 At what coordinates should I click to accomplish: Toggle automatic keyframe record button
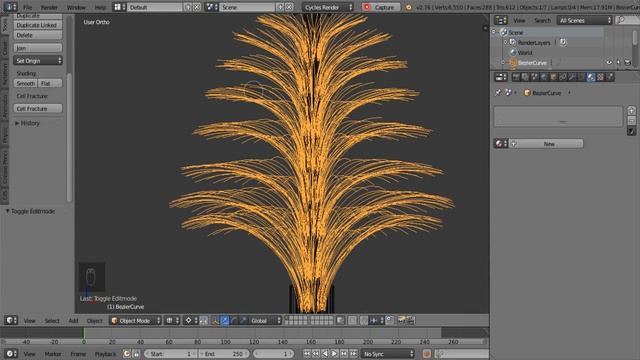tap(427, 353)
